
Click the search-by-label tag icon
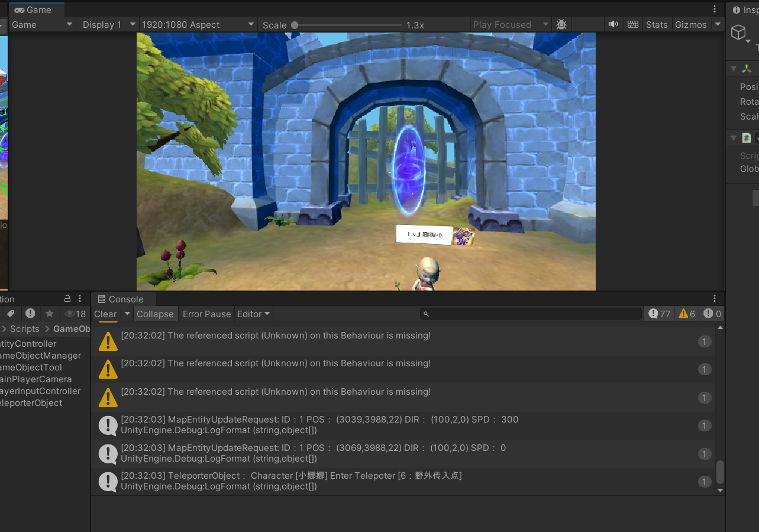[x=11, y=314]
